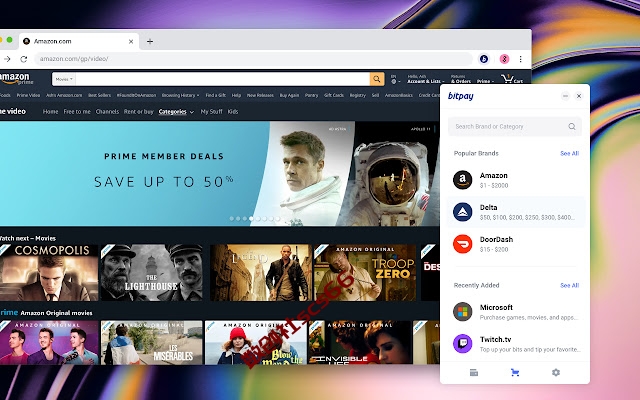Viewport: 640px width, 400px height.
Task: Expand the Prime dropdown in Amazon header
Action: (x=485, y=81)
